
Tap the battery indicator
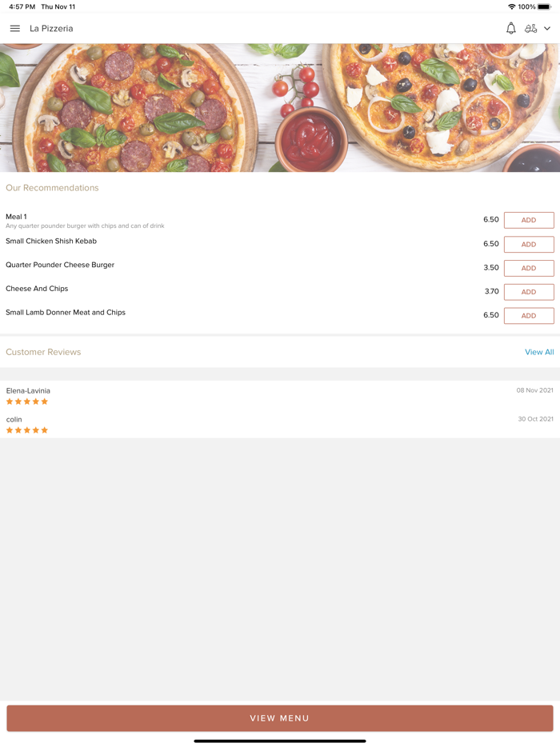(x=546, y=7)
